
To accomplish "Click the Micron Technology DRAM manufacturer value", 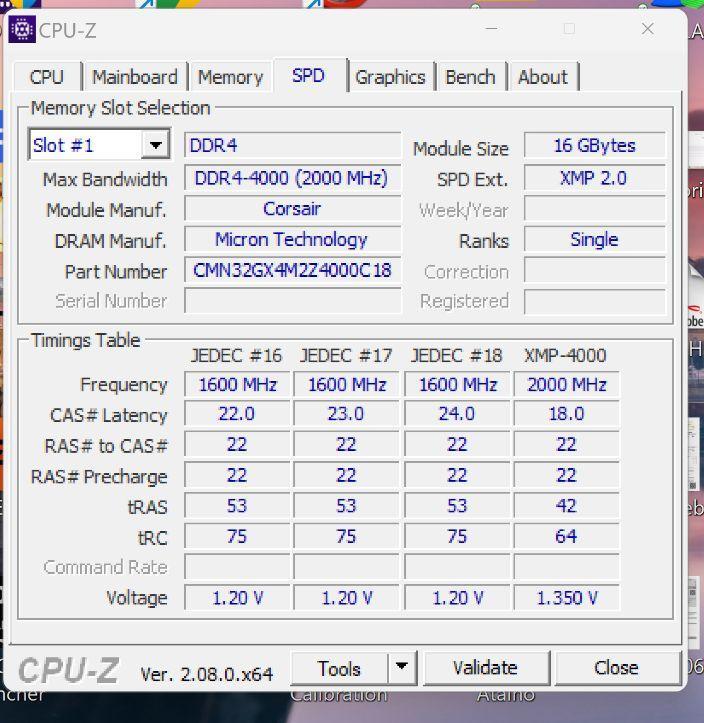I will tap(293, 240).
